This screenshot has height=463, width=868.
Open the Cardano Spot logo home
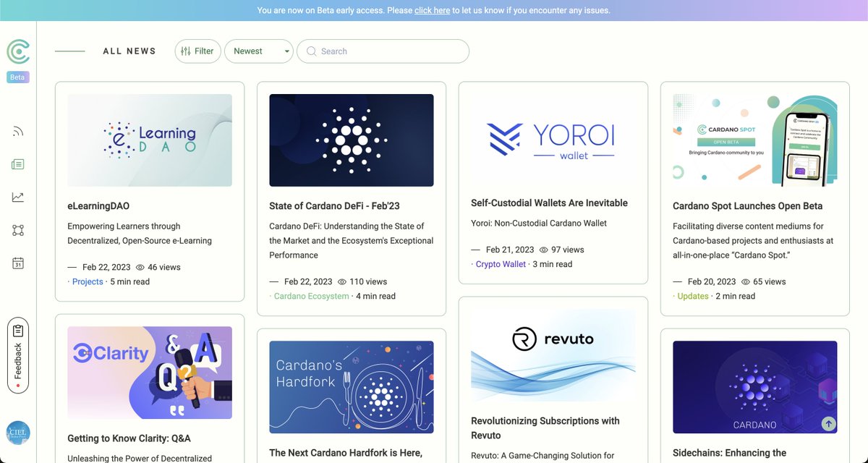click(18, 51)
